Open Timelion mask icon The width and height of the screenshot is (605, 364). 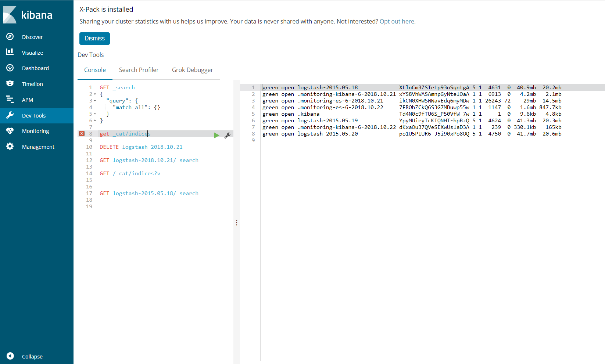pyautogui.click(x=10, y=84)
